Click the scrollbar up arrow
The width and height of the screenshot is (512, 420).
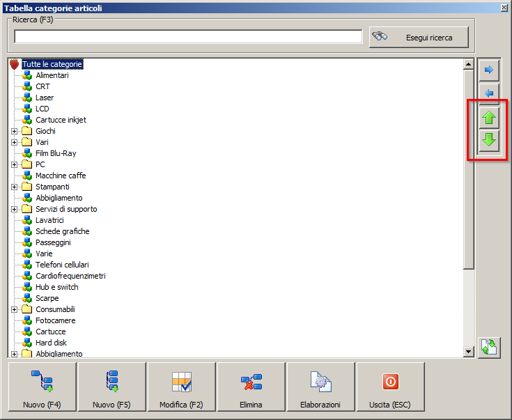[x=469, y=64]
